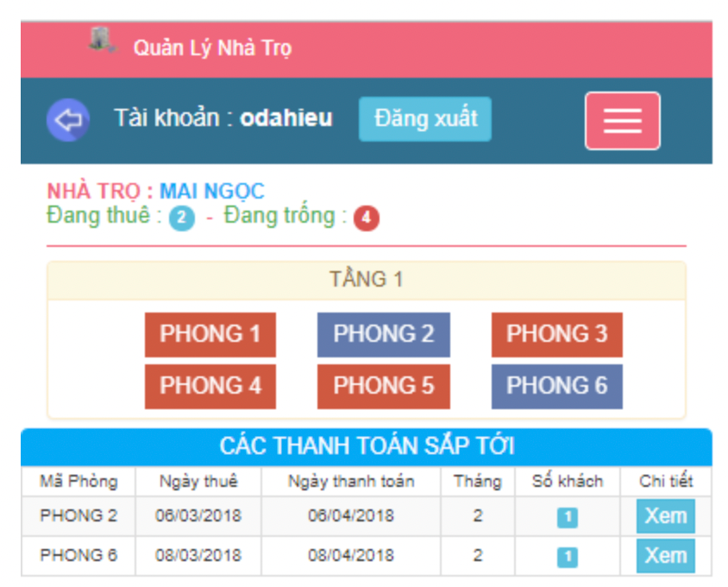Screen dimensions: 728x587
Task: Click the Ngày thuê column header
Action: click(198, 481)
